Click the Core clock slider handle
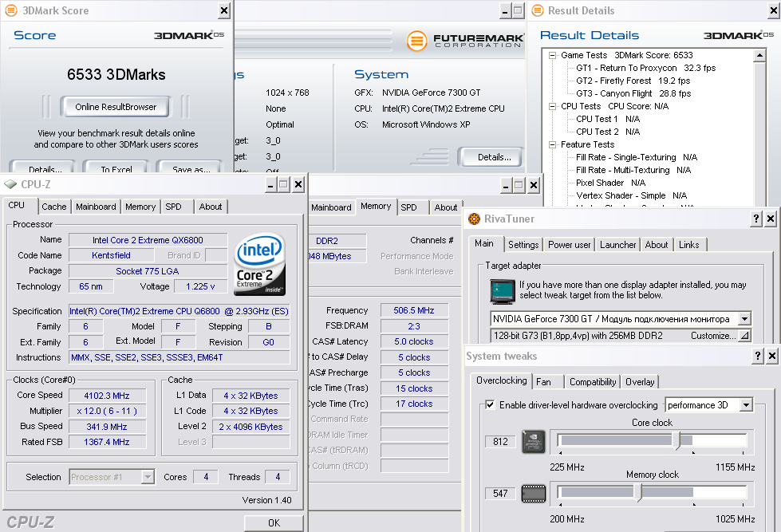 tap(676, 440)
